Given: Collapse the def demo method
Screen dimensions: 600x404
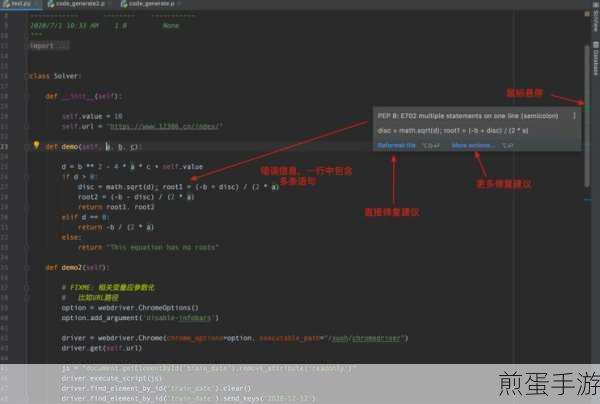Looking at the screenshot, I should point(27,147).
